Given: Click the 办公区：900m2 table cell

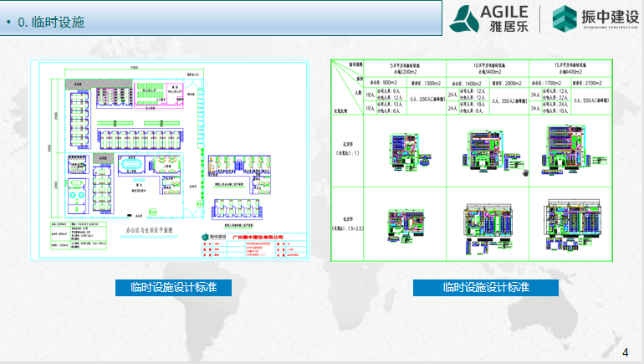Looking at the screenshot, I should 386,83.
